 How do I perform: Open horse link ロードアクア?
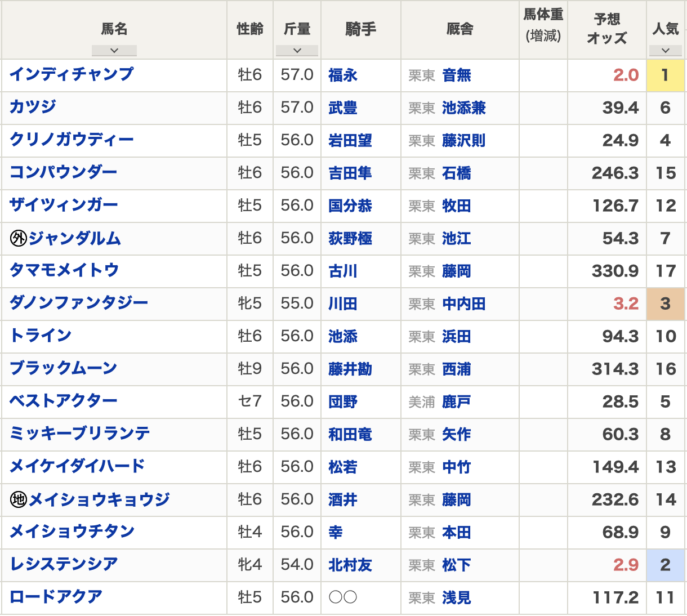[56, 597]
